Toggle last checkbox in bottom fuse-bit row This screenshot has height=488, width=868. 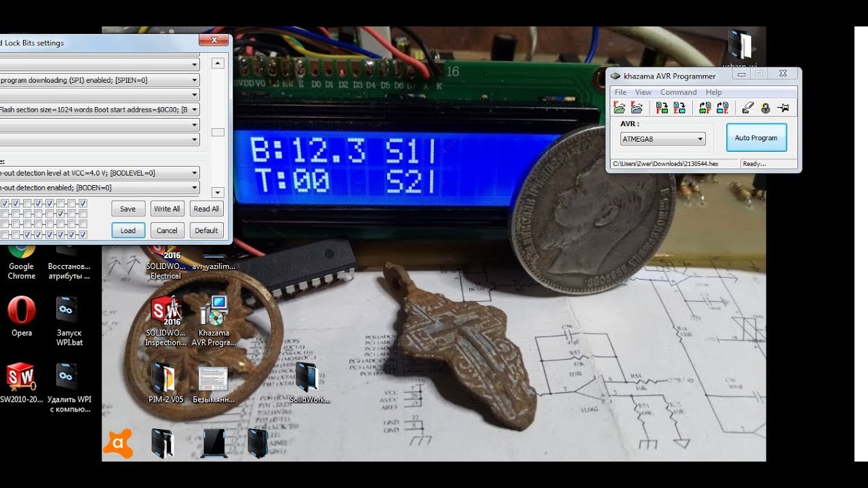[83, 235]
